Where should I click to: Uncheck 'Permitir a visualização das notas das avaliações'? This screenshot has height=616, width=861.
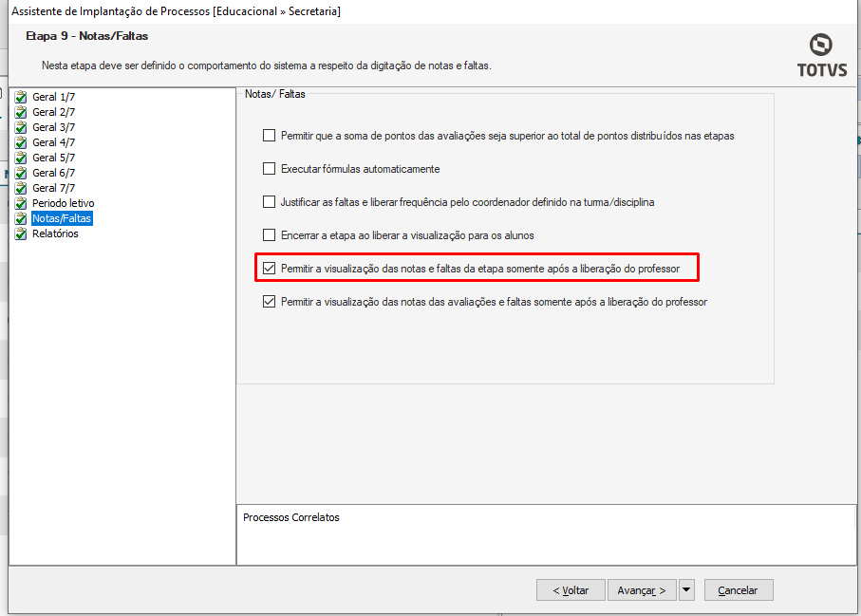point(270,302)
